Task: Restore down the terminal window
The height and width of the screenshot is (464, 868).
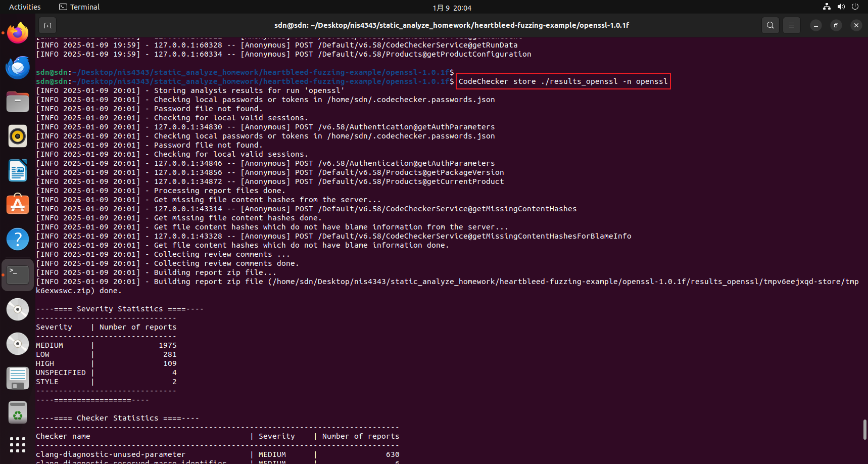Action: point(836,25)
